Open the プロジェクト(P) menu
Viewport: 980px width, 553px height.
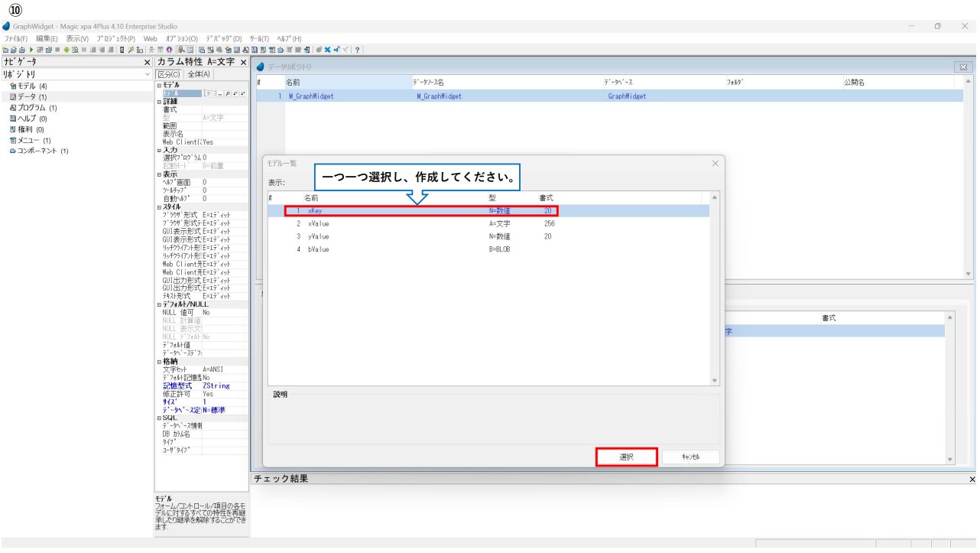(115, 38)
